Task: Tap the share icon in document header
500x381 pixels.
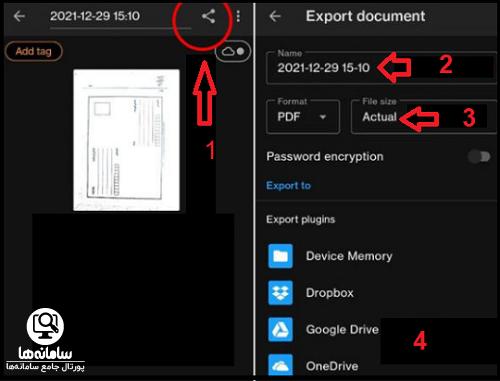Action: point(208,16)
